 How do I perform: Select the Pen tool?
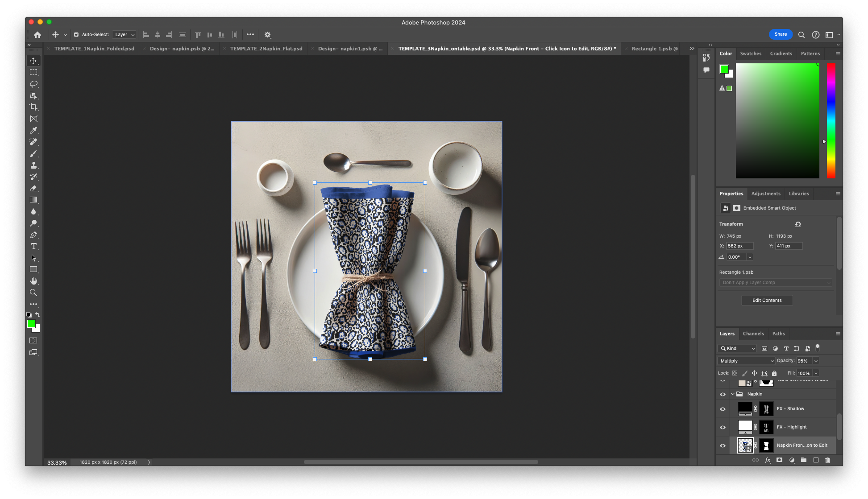point(33,235)
